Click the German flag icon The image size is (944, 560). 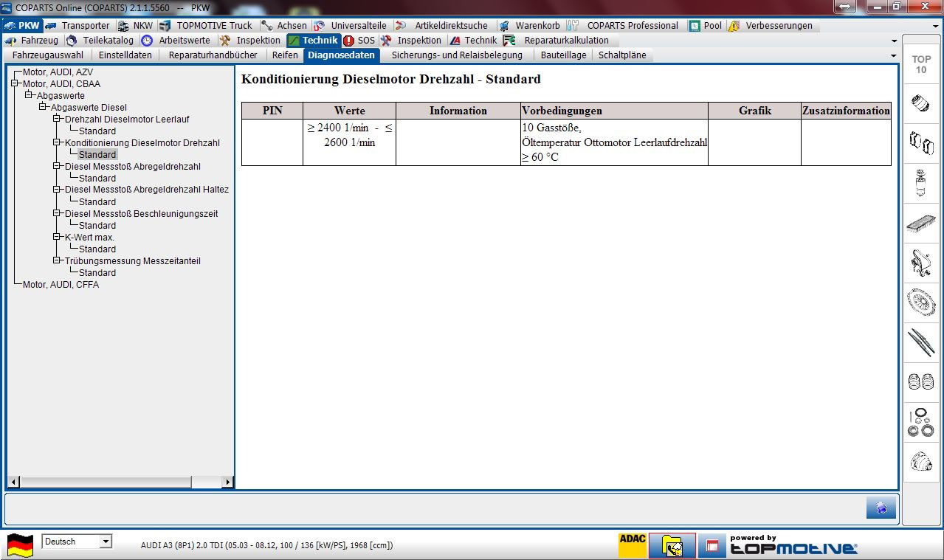20,545
